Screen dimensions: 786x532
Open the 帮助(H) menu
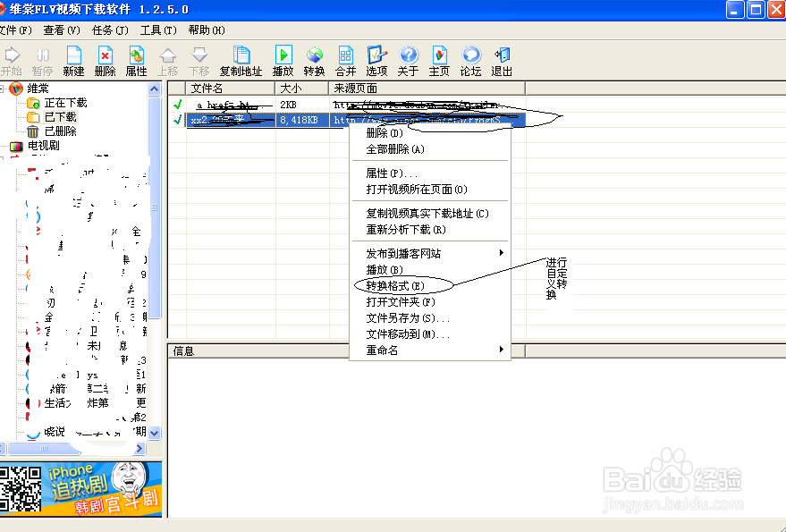click(207, 30)
